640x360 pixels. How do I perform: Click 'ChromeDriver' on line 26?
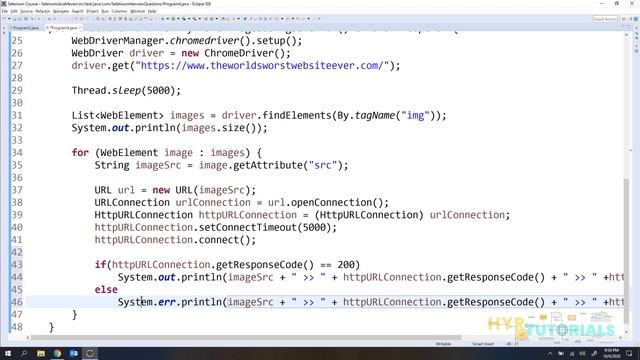coord(238,53)
